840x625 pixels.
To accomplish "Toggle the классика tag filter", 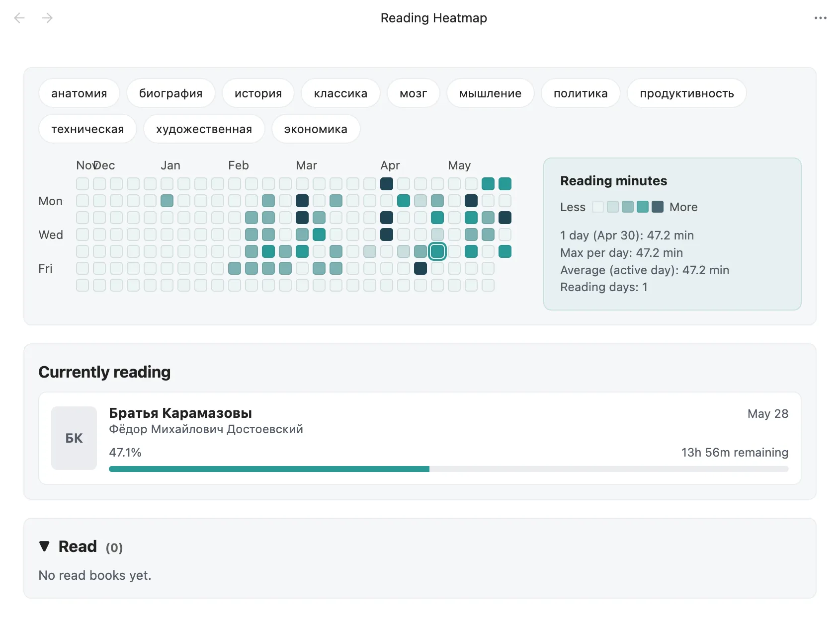I will (340, 93).
